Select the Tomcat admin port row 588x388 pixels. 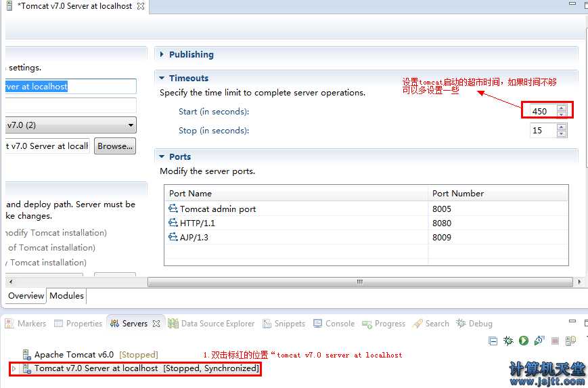(366, 209)
